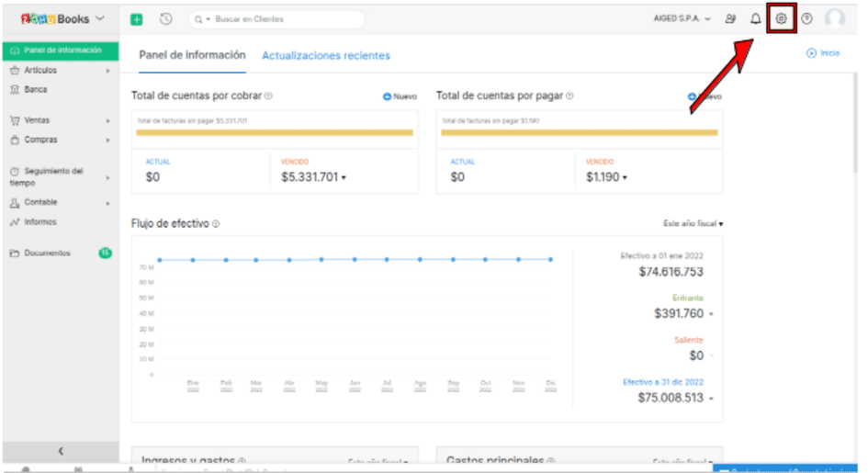The image size is (868, 473).
Task: Open the help question mark icon
Action: tap(807, 18)
